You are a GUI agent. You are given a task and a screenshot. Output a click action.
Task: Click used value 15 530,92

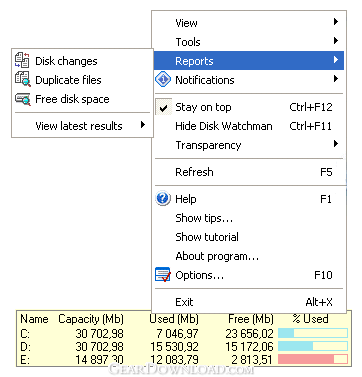(x=174, y=346)
